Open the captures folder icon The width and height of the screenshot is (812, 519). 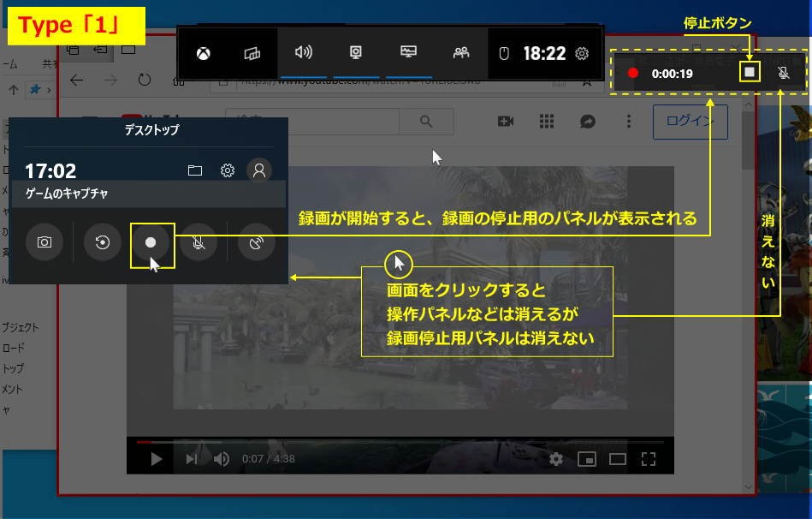point(195,170)
